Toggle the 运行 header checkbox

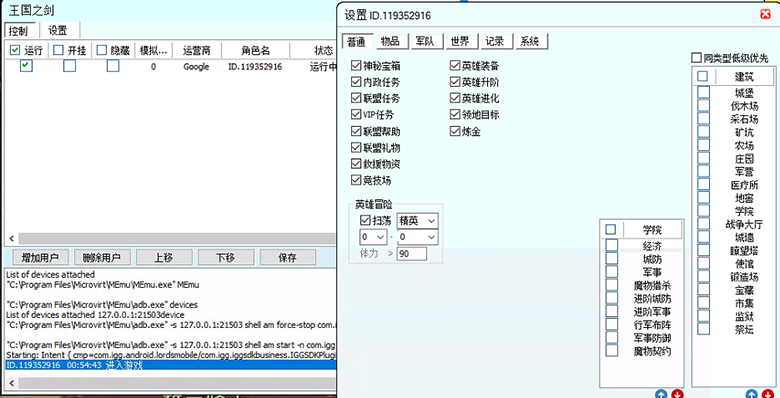coord(15,50)
